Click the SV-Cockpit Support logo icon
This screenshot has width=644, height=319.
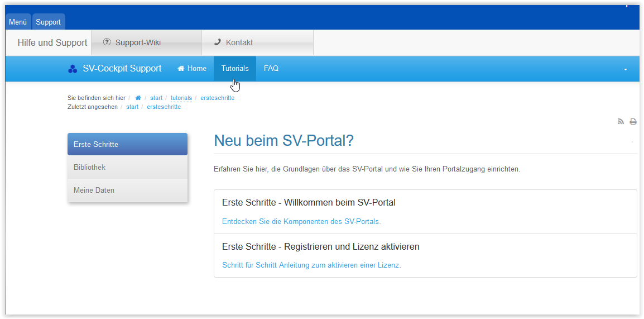pyautogui.click(x=73, y=69)
